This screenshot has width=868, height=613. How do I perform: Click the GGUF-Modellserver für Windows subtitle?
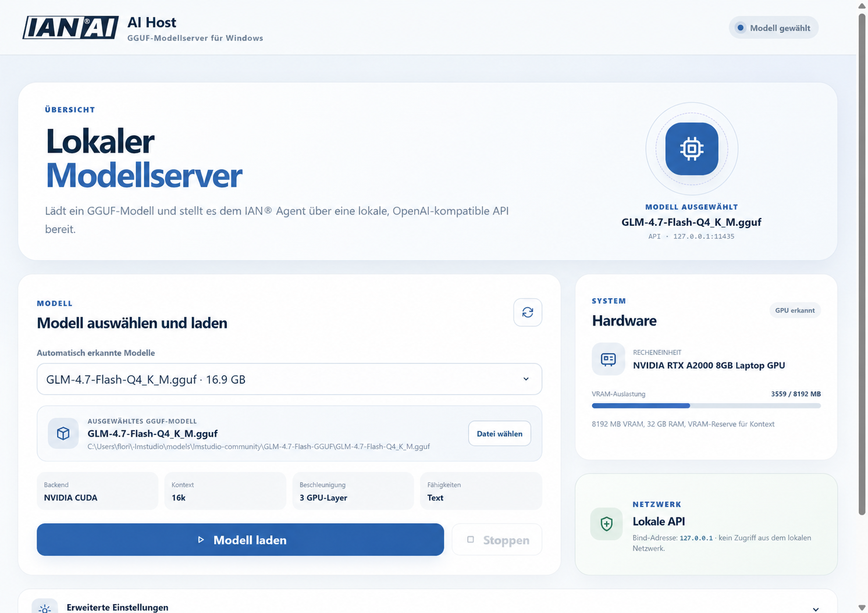point(195,38)
